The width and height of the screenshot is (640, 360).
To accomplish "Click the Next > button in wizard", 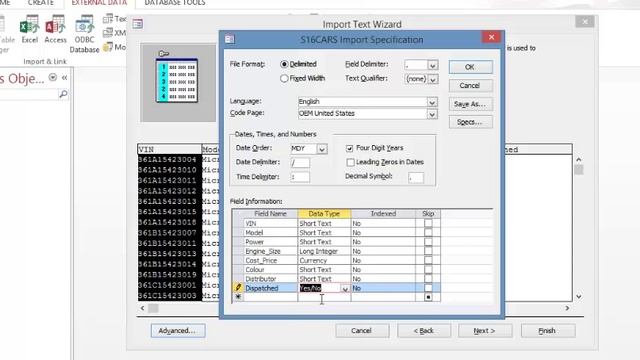I will [484, 331].
